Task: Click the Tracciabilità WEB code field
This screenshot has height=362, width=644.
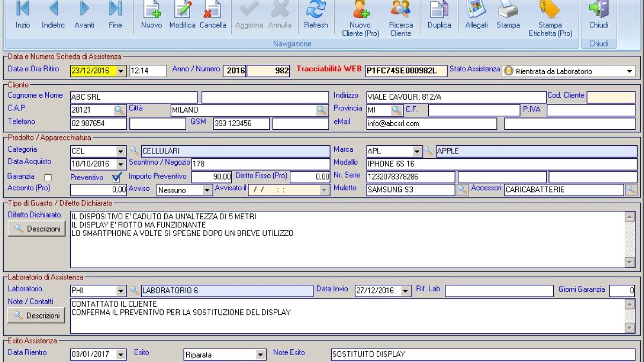Action: pyautogui.click(x=406, y=71)
